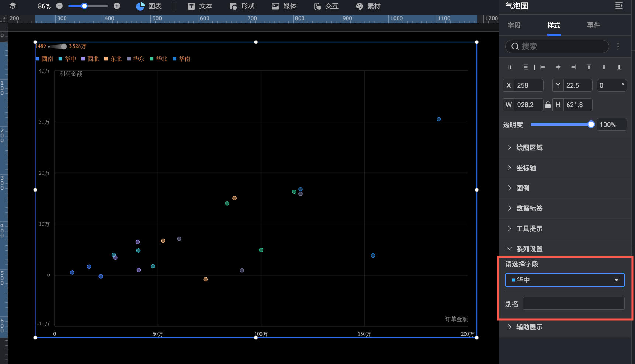
Task: Click the magnifier icon in 搜索 box
Action: click(515, 46)
